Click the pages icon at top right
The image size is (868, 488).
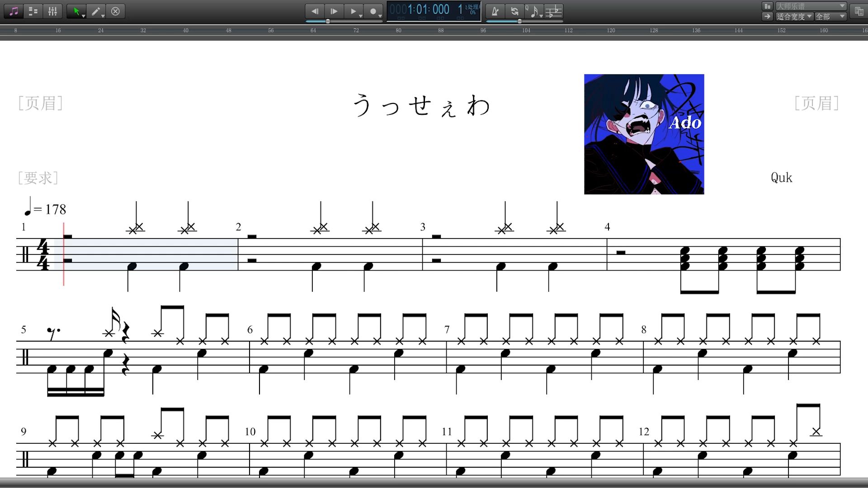[859, 11]
